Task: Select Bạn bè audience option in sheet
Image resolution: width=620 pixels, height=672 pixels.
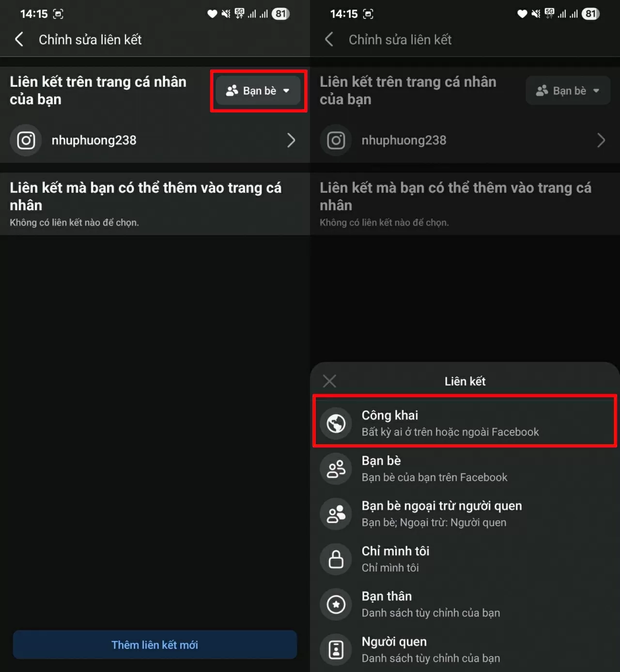Action: tap(465, 469)
